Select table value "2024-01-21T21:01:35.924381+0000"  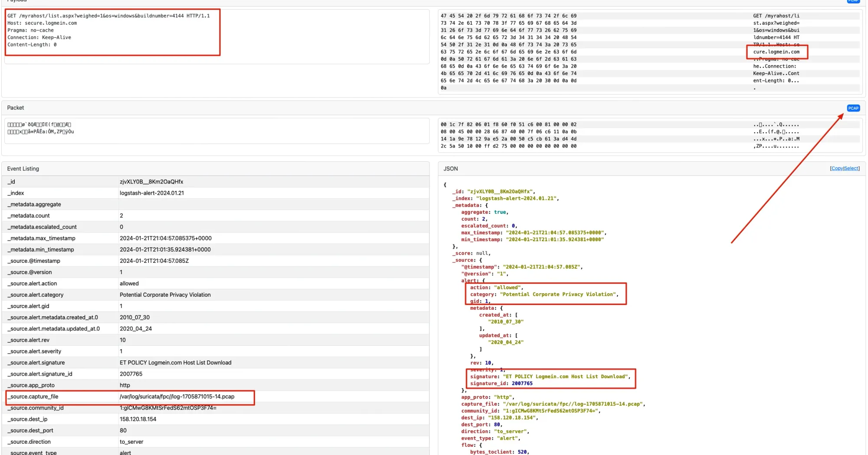[165, 249]
